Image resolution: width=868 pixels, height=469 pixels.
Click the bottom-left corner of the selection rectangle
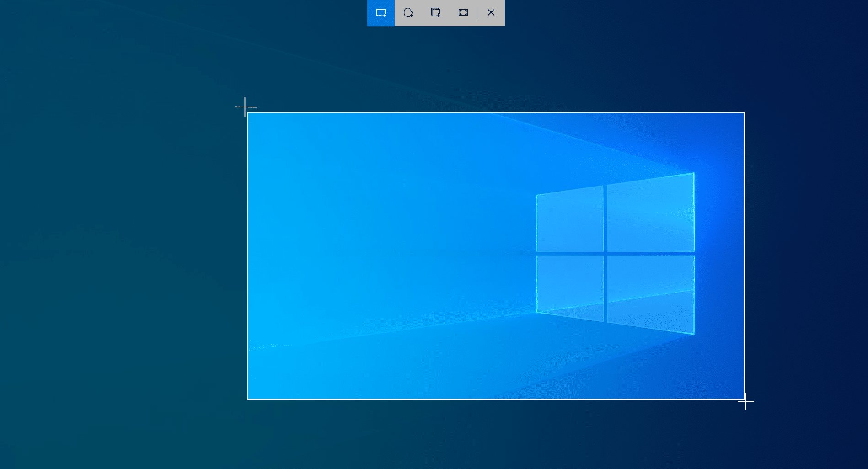click(248, 399)
